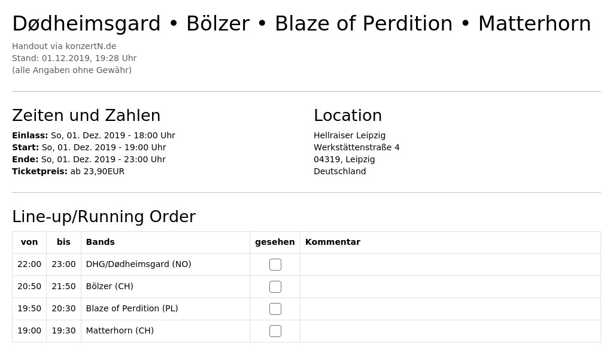
Task: Click the Kommentar cell for DHG/Dødheimsgard
Action: click(x=450, y=265)
